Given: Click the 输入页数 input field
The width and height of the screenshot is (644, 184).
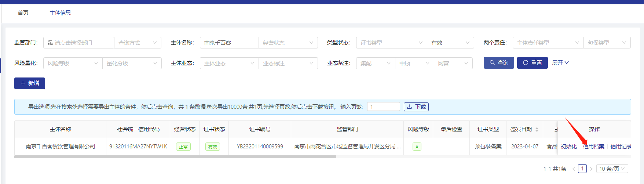Looking at the screenshot, I should coord(383,107).
